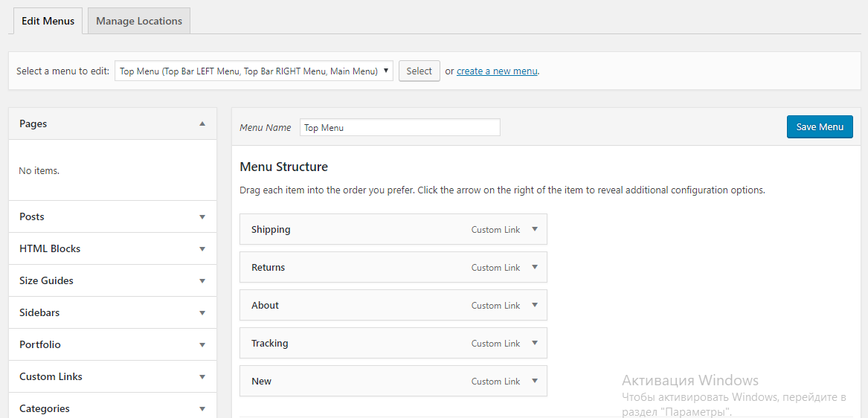
Task: Expand the Size Guides section arrow
Action: pyautogui.click(x=202, y=281)
